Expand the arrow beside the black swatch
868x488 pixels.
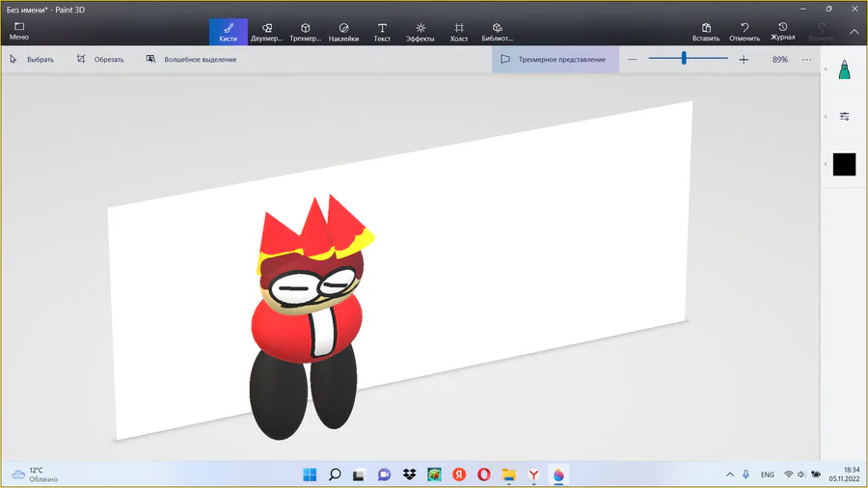point(826,164)
